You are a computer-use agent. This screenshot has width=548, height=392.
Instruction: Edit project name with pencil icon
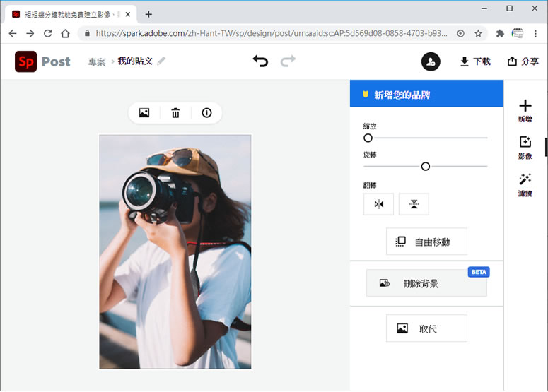(162, 61)
